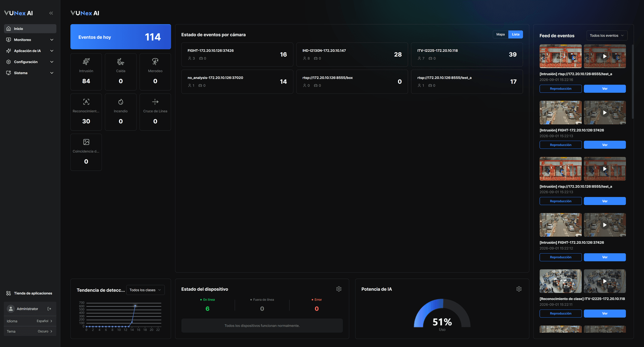This screenshot has height=347, width=644.
Task: Click event count 28 on IHD-I2130N card
Action: 398,55
